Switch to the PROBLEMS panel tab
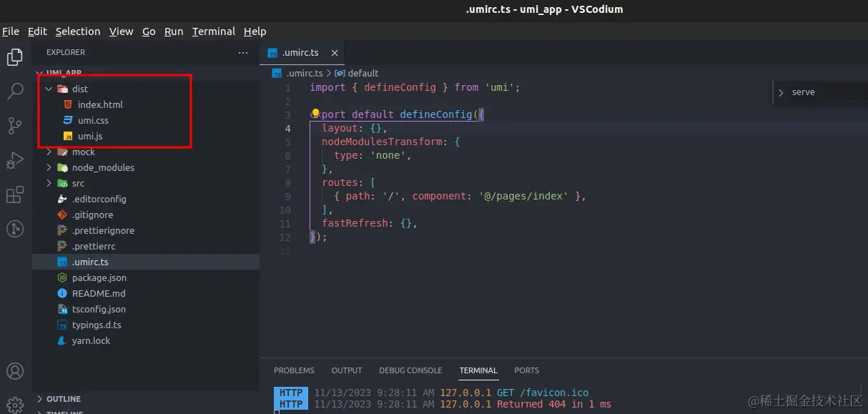 click(x=294, y=370)
